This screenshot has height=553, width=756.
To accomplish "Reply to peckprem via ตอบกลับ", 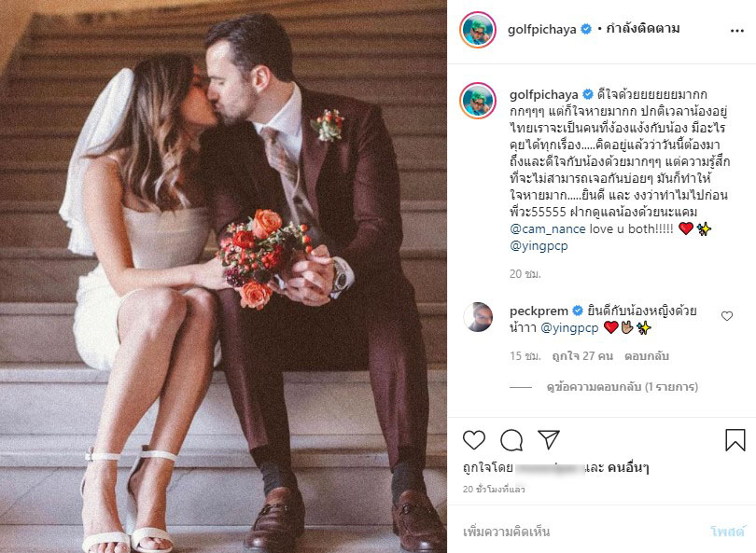I will pyautogui.click(x=647, y=356).
